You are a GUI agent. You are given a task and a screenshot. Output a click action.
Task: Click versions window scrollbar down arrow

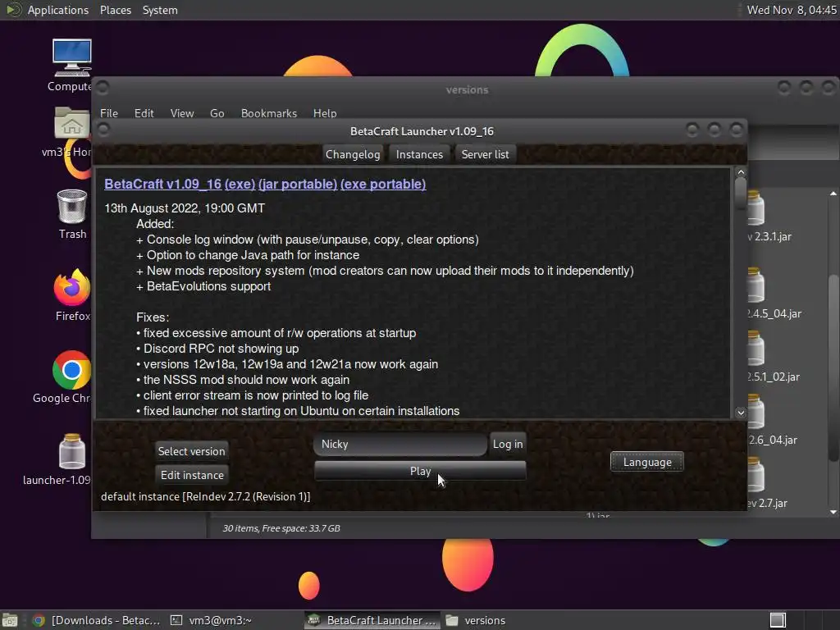(833, 512)
